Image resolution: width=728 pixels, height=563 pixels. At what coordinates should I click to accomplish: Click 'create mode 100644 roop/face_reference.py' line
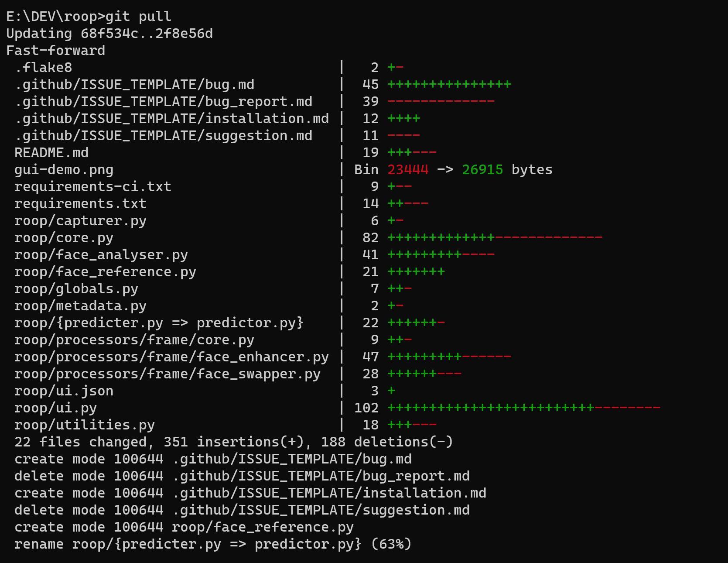pos(184,527)
